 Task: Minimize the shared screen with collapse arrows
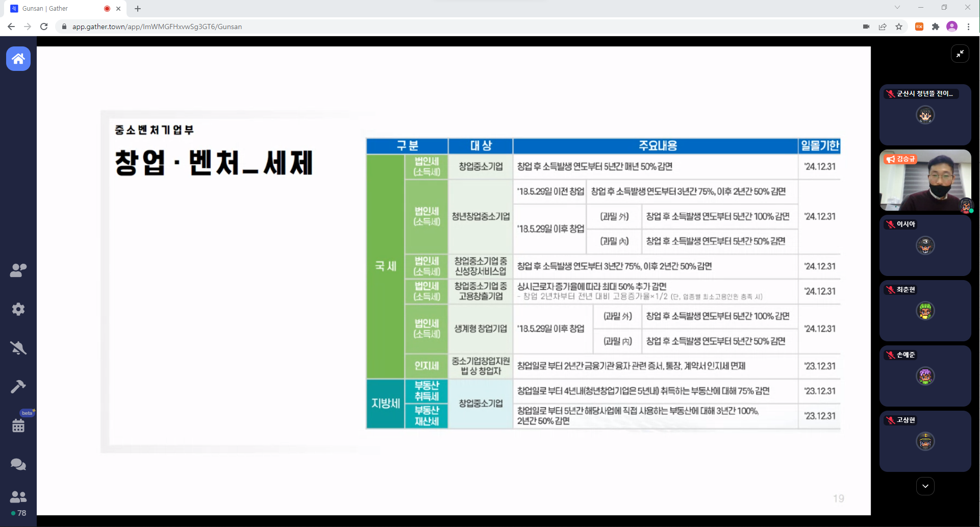(960, 54)
